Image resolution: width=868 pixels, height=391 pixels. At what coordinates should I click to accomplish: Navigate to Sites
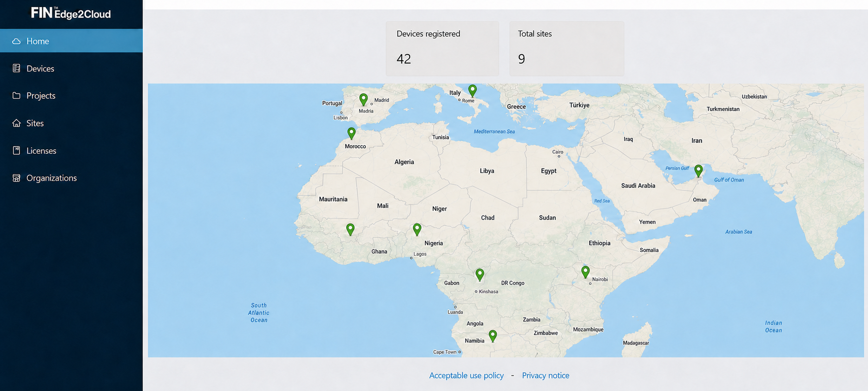tap(72, 123)
